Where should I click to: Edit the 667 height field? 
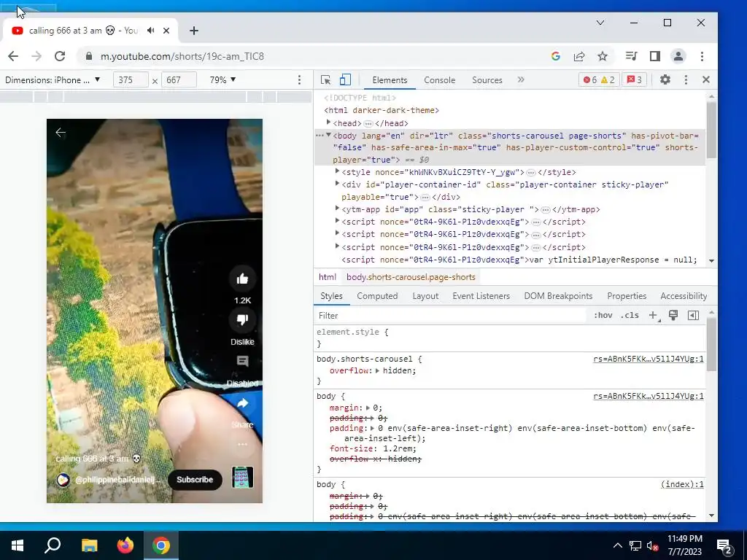click(x=179, y=80)
